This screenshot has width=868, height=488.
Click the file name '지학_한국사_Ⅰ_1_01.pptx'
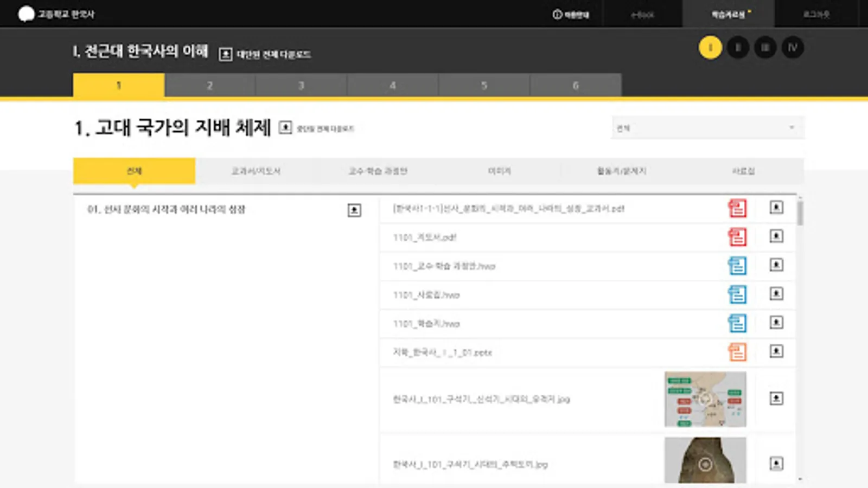click(443, 352)
